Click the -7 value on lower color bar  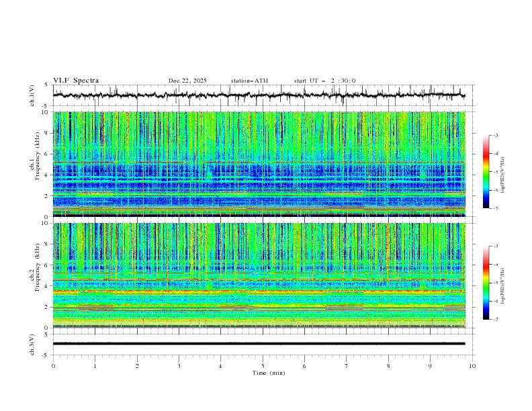pyautogui.click(x=495, y=320)
